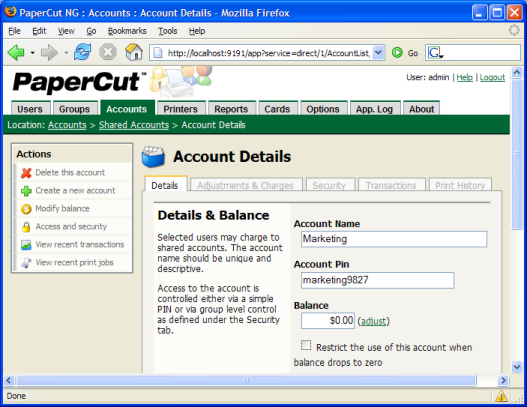Click the Help link near Logout
The image size is (527, 407).
464,77
